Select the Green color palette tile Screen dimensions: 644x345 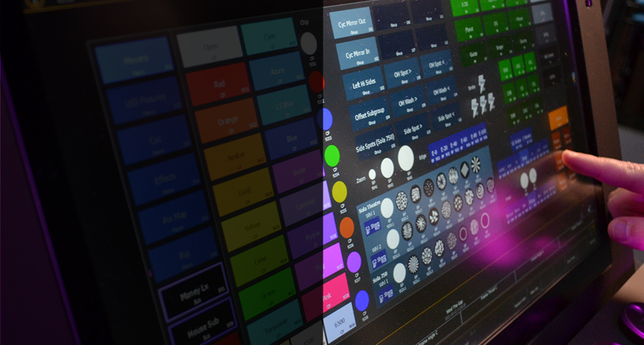(268, 294)
